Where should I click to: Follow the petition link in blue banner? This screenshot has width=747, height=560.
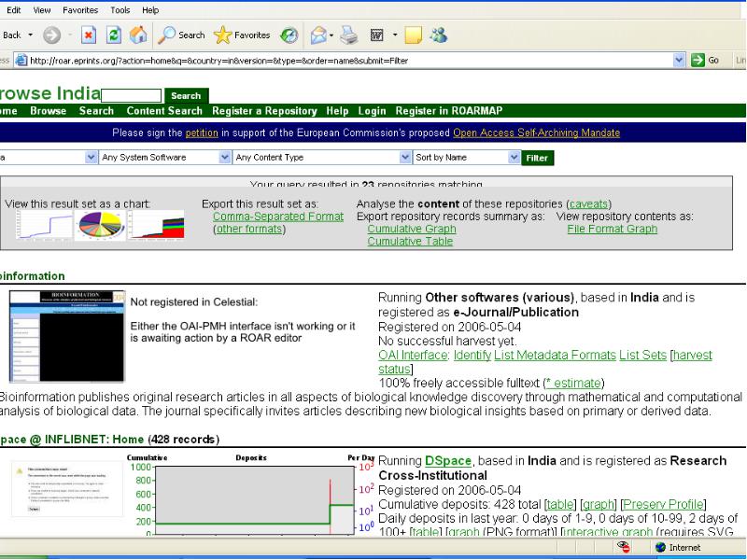(202, 133)
